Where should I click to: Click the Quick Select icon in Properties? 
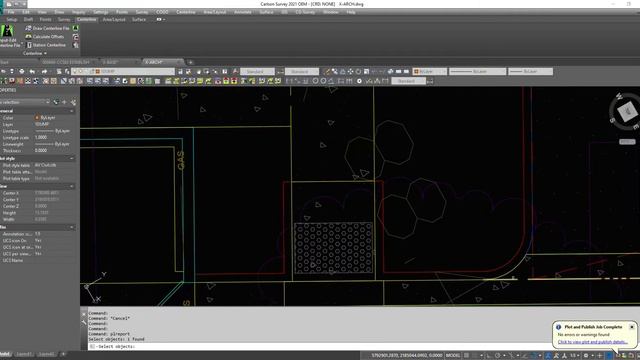tap(73, 102)
